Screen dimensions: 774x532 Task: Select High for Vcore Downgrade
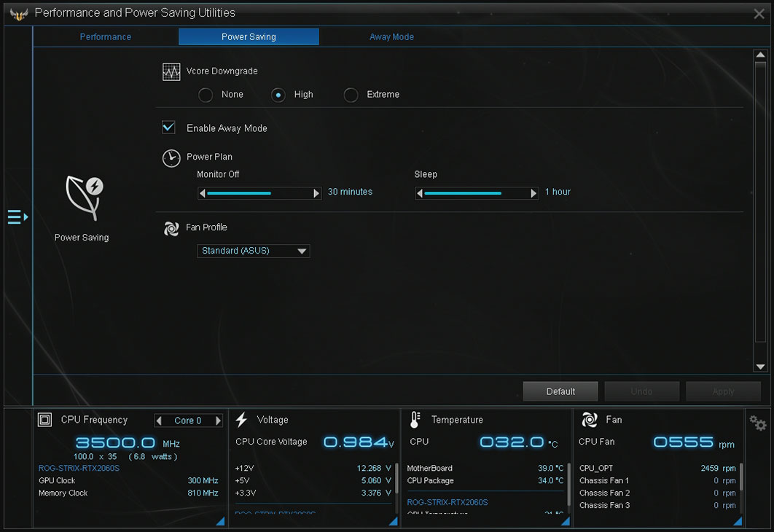[x=278, y=95]
